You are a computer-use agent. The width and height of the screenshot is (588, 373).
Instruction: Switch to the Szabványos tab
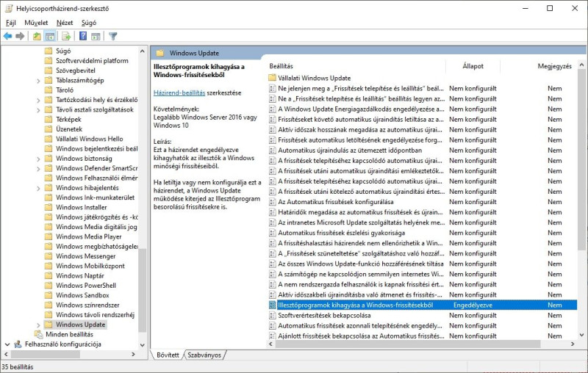click(204, 355)
